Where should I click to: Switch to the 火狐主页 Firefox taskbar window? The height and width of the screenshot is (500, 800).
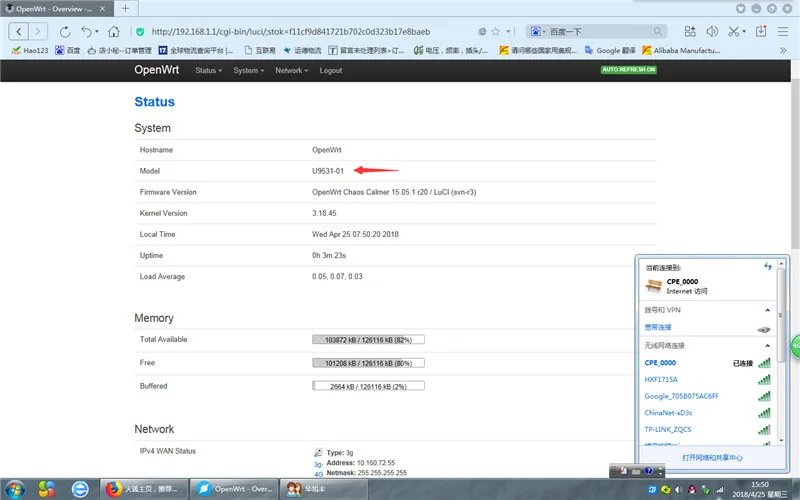coord(143,489)
